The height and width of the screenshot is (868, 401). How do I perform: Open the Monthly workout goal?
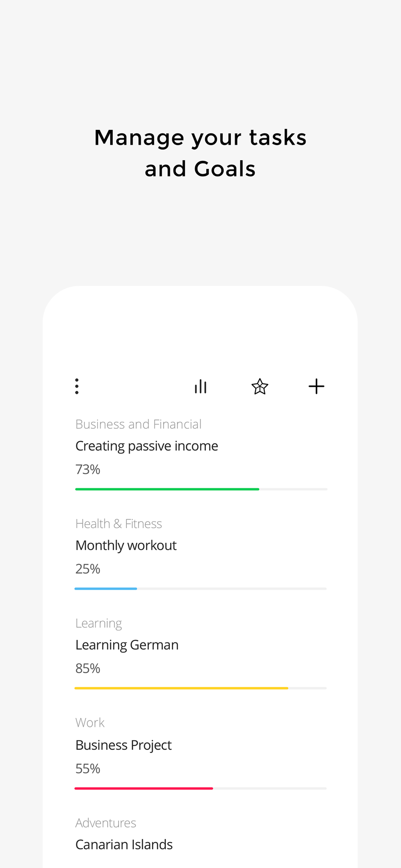pos(126,546)
